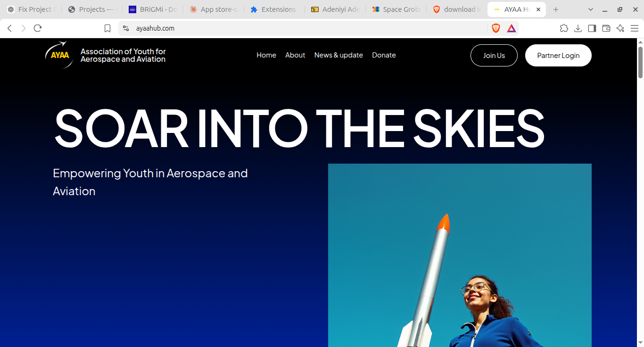The height and width of the screenshot is (347, 644).
Task: Expand the tab search dropdown chevron
Action: tap(591, 9)
